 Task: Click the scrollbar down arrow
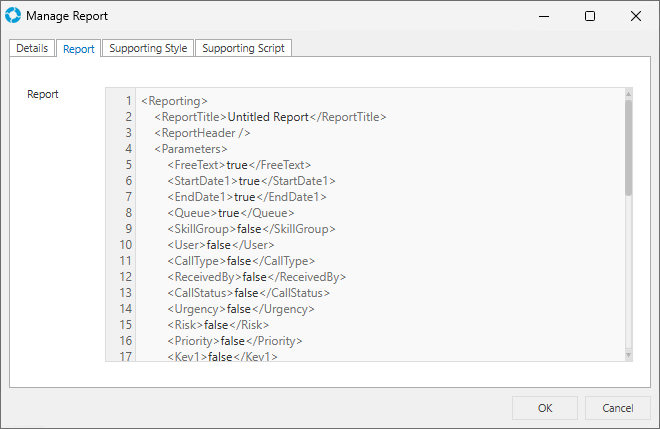[x=628, y=354]
